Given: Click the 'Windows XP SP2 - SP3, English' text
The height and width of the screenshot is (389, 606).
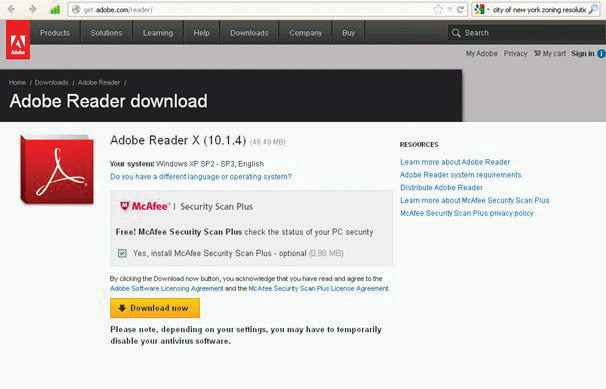Looking at the screenshot, I should point(210,164).
